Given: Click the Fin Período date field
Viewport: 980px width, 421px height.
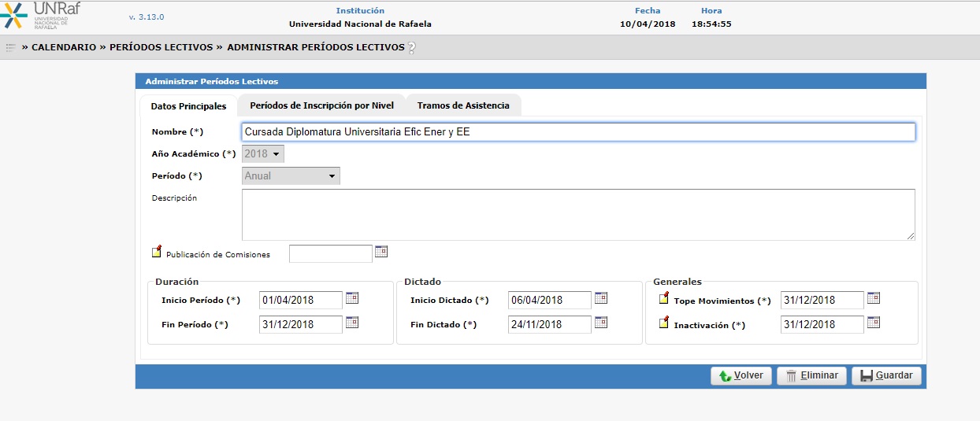Looking at the screenshot, I should (301, 324).
